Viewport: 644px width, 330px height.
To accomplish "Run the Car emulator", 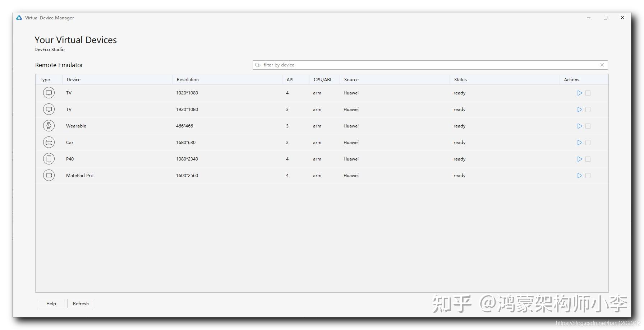I will click(580, 143).
